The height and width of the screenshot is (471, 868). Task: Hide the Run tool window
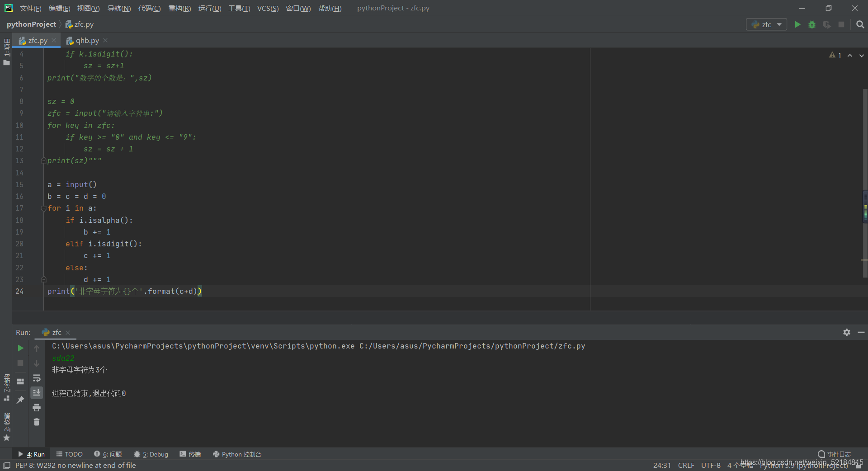861,332
